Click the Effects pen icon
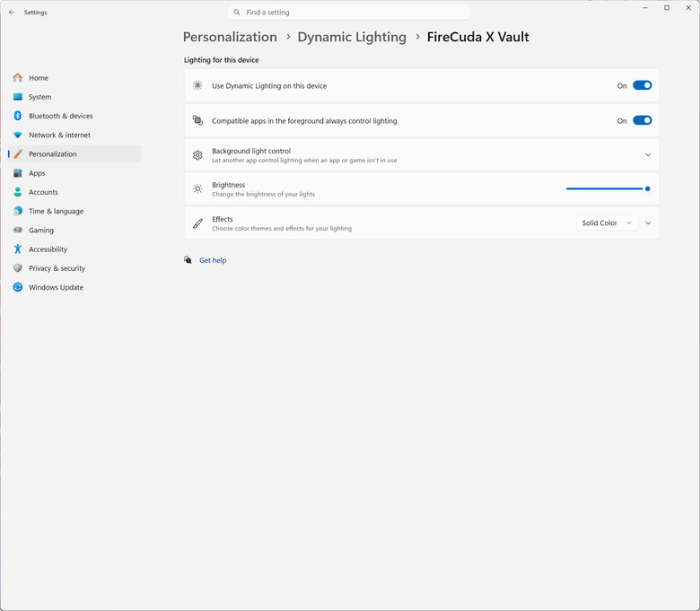The image size is (700, 611). (x=197, y=223)
